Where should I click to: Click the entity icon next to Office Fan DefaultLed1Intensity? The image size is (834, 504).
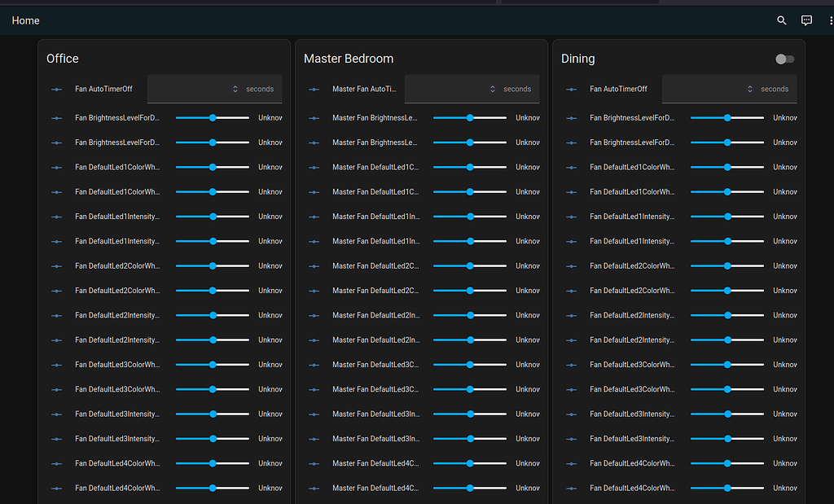pos(56,217)
